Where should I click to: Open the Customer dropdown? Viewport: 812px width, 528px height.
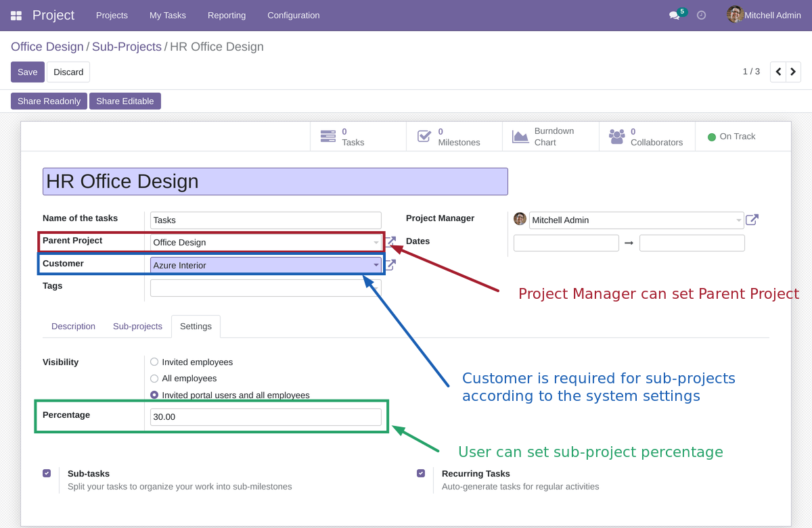pos(376,265)
